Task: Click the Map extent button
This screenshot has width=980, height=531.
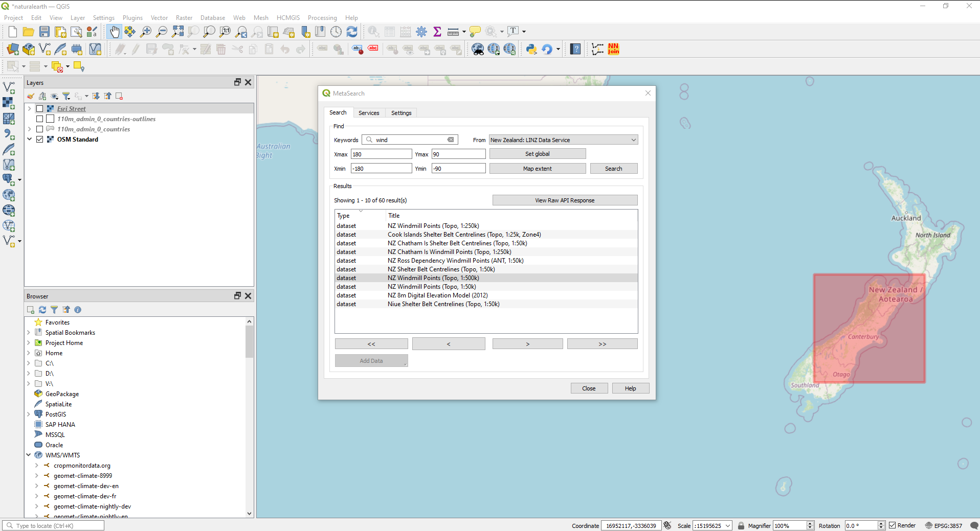Action: [x=537, y=169]
